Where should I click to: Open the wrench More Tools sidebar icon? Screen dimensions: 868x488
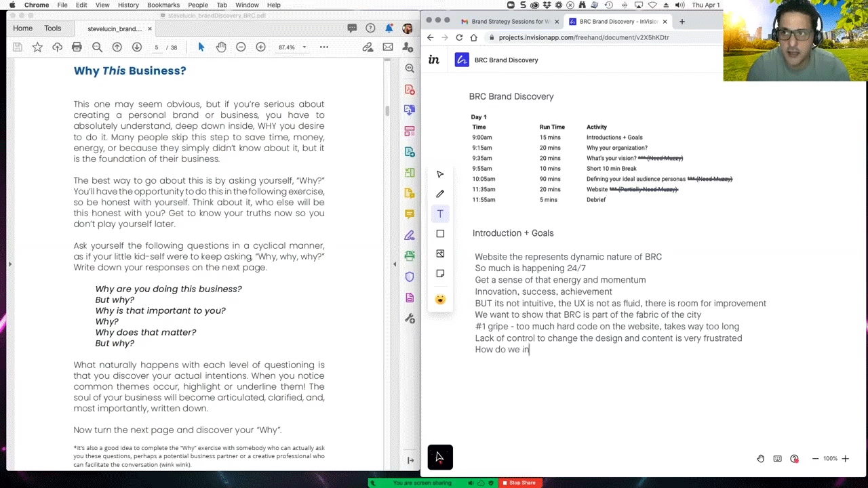click(x=410, y=319)
